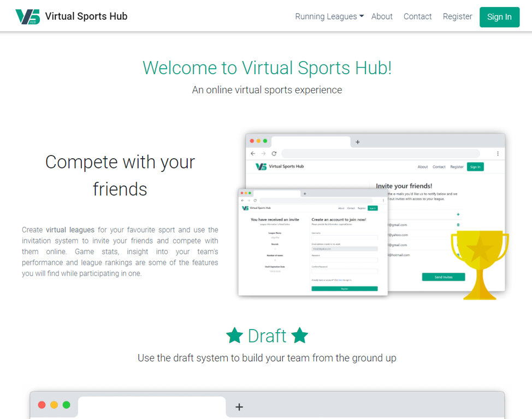The image size is (532, 419).
Task: Expand the Running Leagues dropdown
Action: [329, 16]
